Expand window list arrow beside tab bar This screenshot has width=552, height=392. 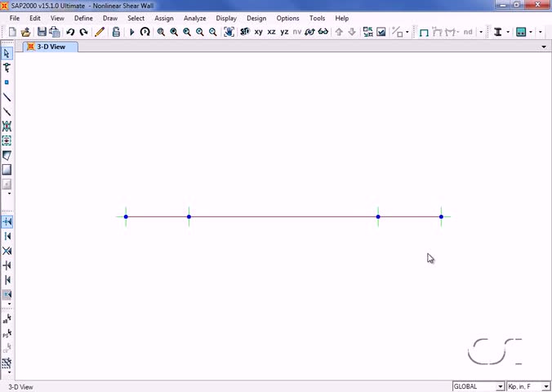pyautogui.click(x=544, y=47)
